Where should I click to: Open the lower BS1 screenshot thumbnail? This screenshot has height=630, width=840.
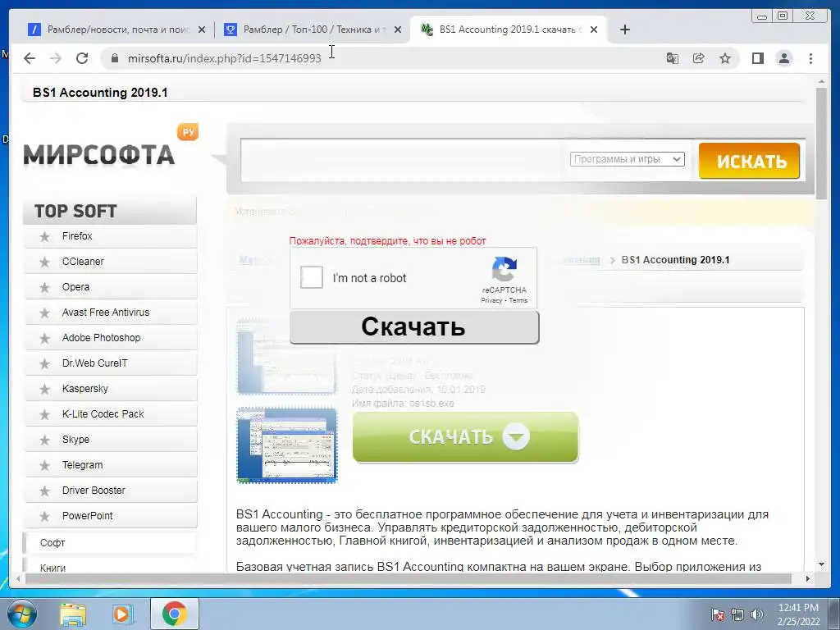pos(286,445)
